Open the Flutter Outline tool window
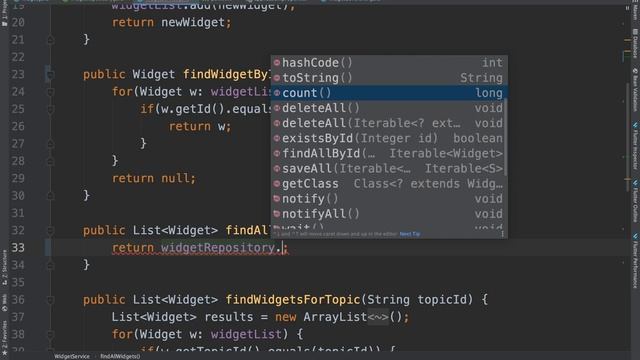 pos(635,202)
